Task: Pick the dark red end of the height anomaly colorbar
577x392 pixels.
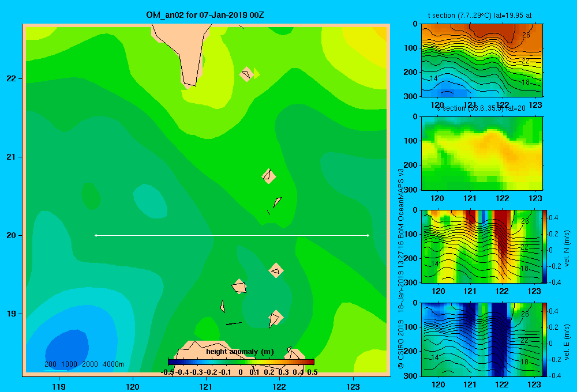Action: coord(310,362)
